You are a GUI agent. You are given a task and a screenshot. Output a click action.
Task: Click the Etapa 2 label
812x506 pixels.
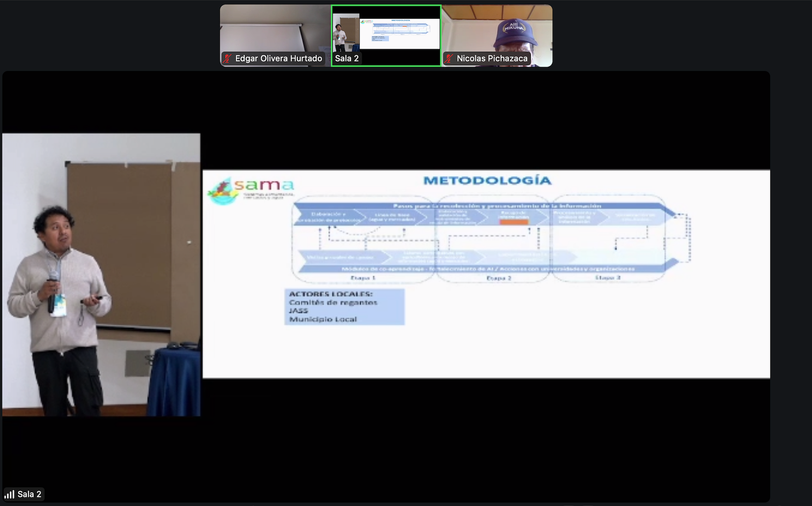499,278
